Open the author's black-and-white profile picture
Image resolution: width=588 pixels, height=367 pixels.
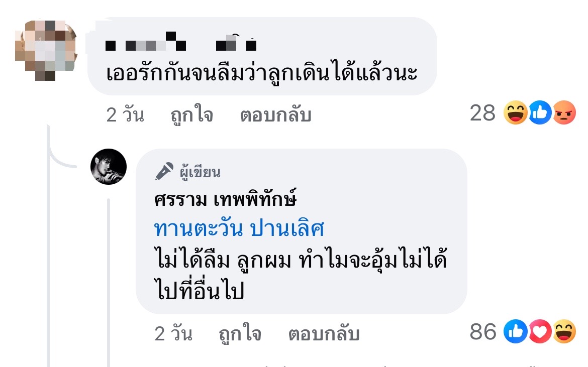tap(109, 167)
